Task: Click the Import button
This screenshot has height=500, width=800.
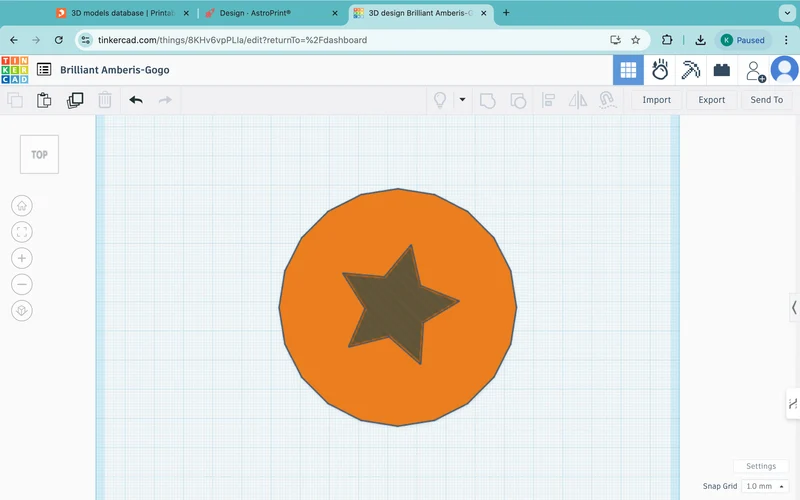Action: [x=657, y=100]
